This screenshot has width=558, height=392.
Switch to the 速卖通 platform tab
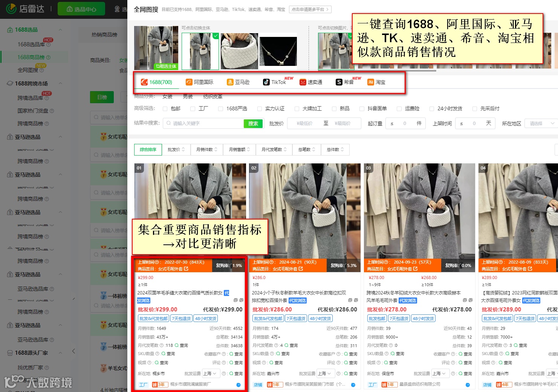click(311, 82)
